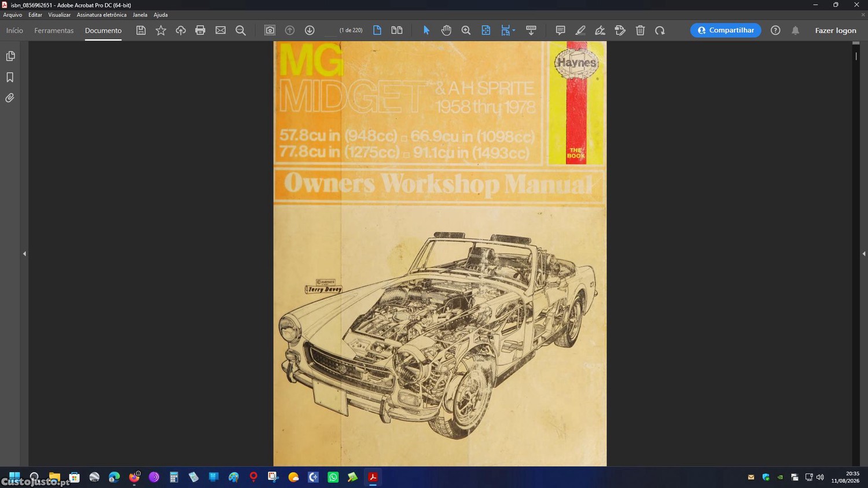Save the document with the floppy disk icon

(x=141, y=30)
